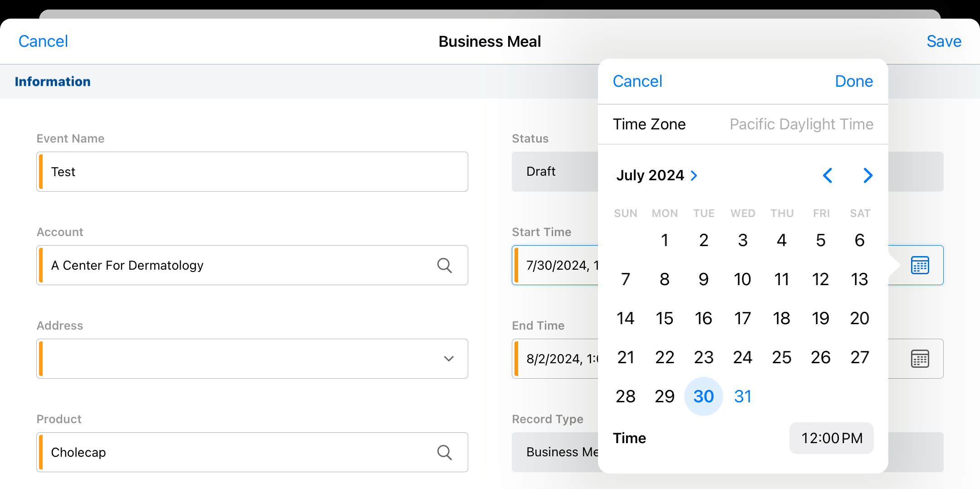The image size is (980, 489).
Task: Select July 31 in calendar
Action: 742,396
